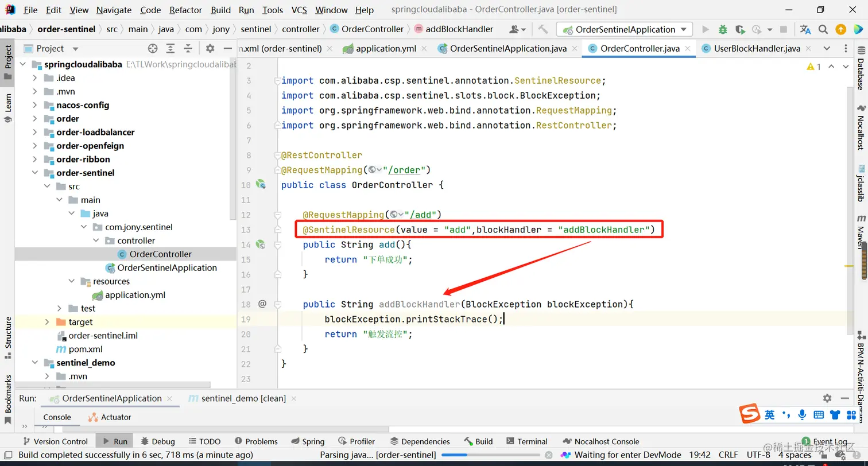
Task: Click the Parsing java progress bar in status bar
Action: 491,455
